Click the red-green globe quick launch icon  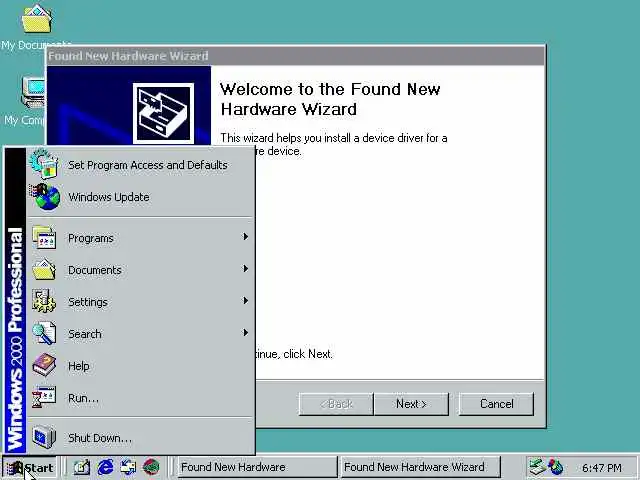click(x=151, y=467)
